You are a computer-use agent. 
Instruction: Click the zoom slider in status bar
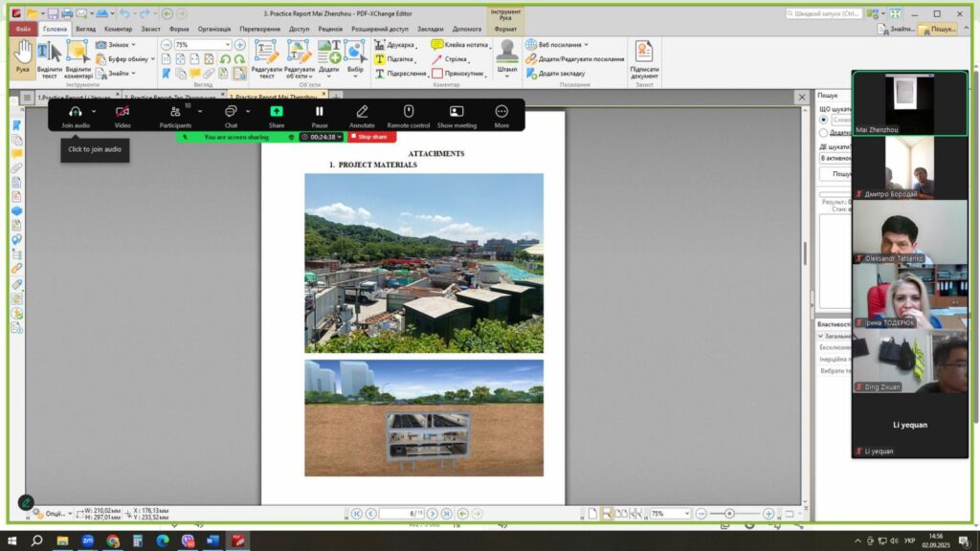(729, 514)
